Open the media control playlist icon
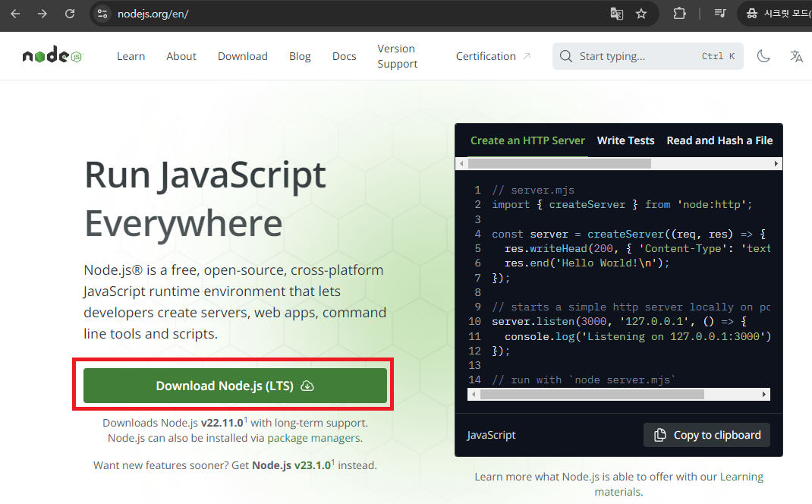 pos(720,14)
